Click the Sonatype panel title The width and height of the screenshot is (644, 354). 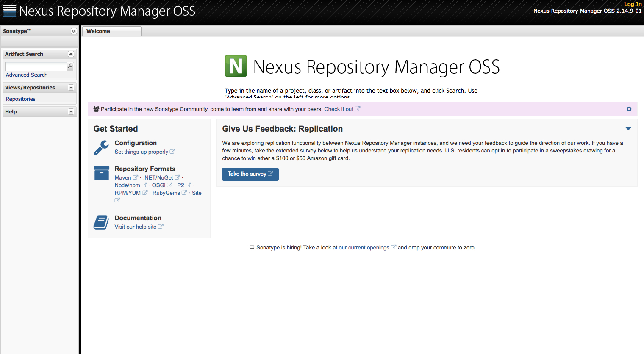pyautogui.click(x=17, y=31)
